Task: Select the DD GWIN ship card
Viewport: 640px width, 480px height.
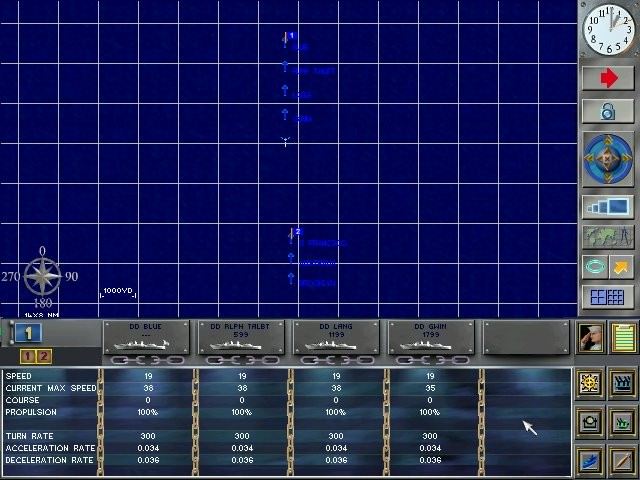Action: click(x=430, y=337)
